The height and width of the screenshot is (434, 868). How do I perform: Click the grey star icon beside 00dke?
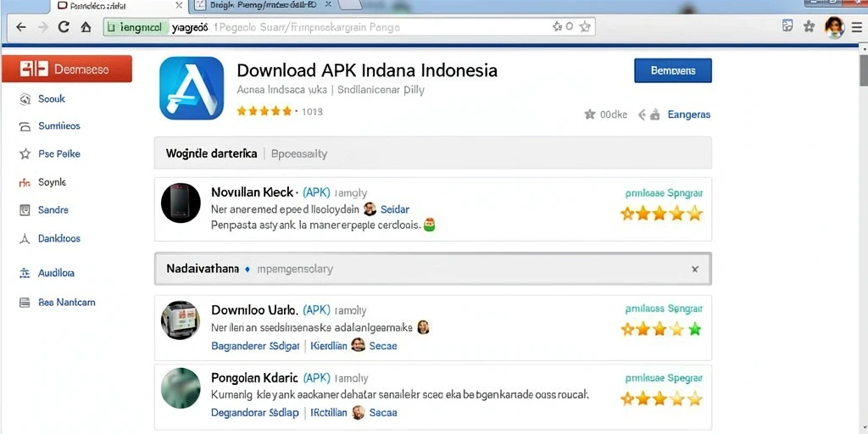590,114
